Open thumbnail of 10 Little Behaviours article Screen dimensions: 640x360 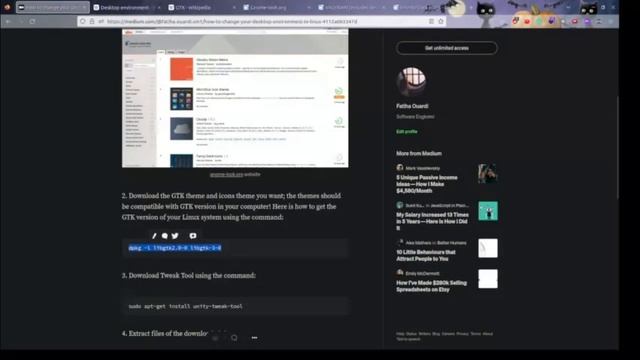point(488,248)
